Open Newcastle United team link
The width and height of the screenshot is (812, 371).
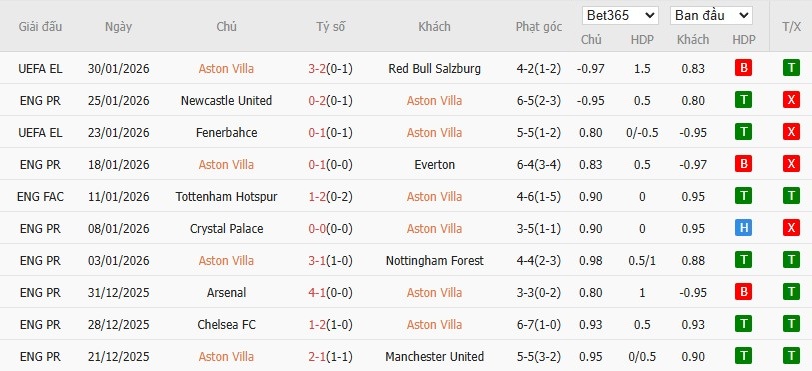226,101
